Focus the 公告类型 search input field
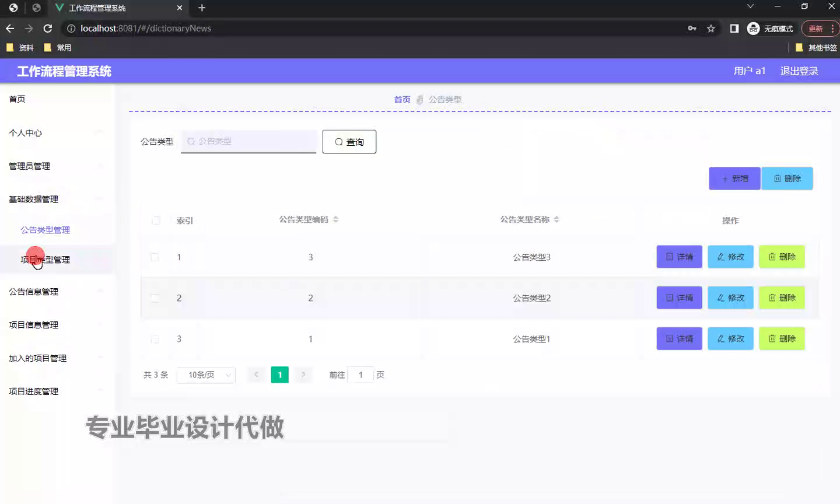This screenshot has height=504, width=840. 249,141
